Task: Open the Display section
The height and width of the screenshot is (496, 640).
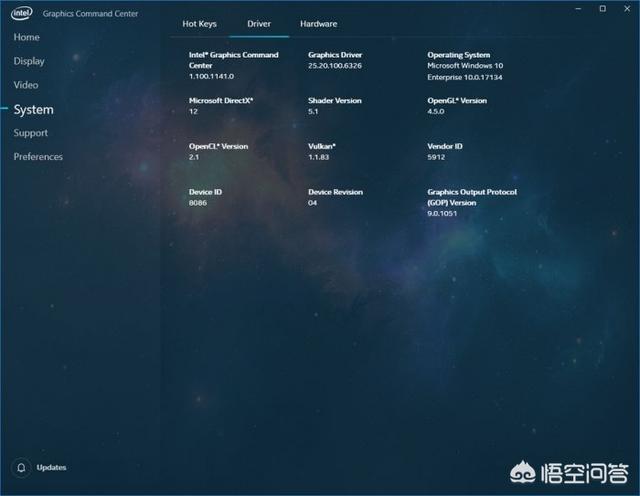Action: pyautogui.click(x=29, y=61)
